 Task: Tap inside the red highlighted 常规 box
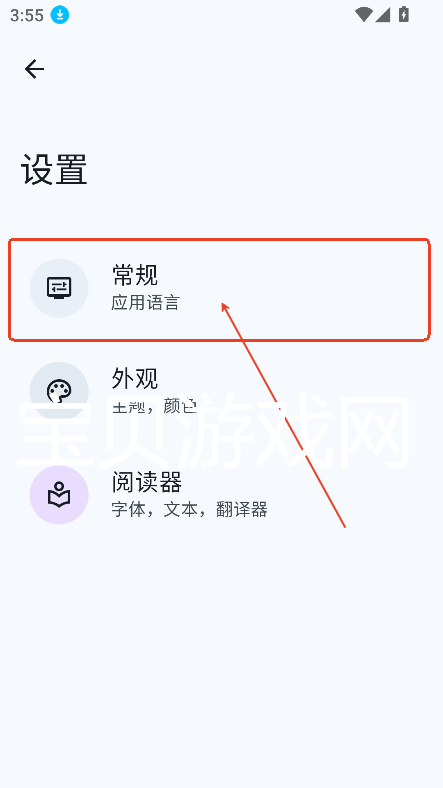(219, 290)
